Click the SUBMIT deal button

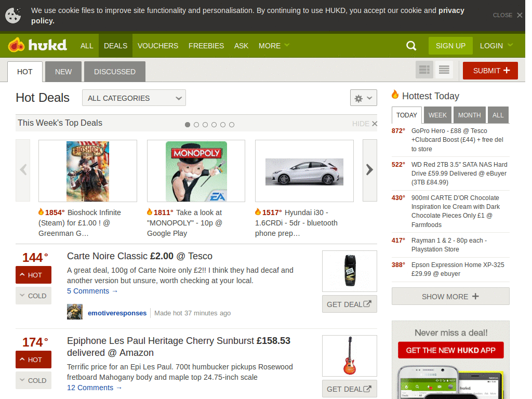click(x=490, y=71)
